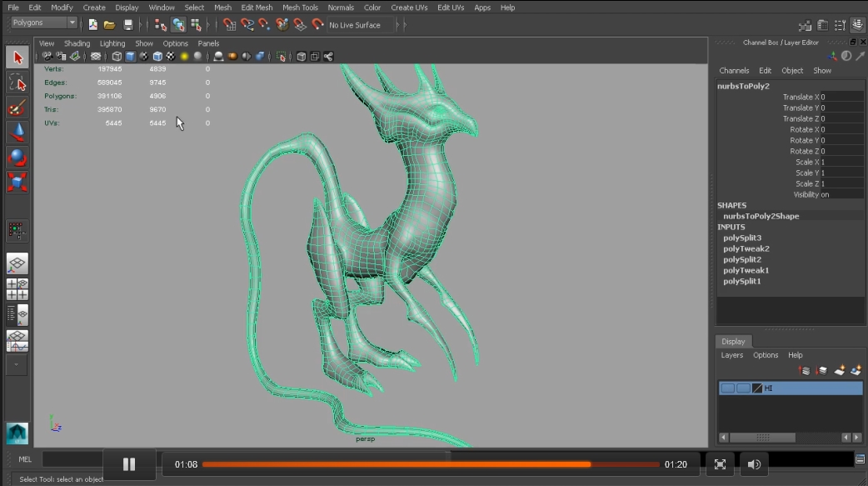Open a scene with folder icon
Screen dimensions: 868x486
click(x=110, y=24)
